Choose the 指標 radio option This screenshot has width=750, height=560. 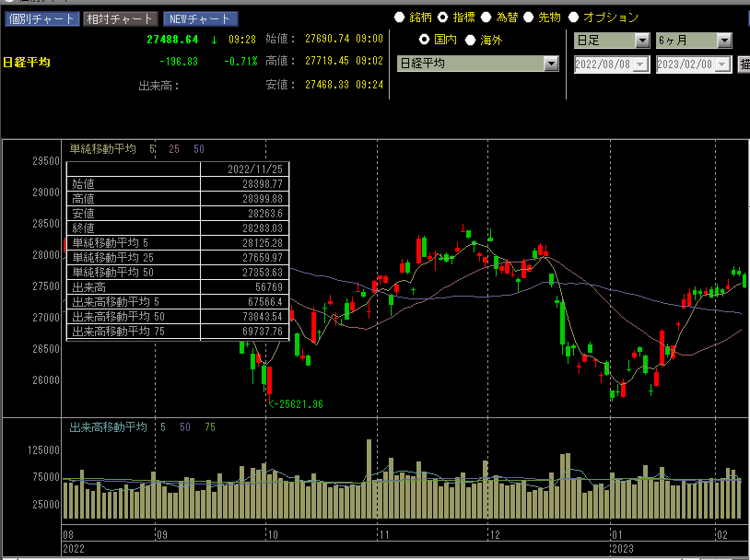point(442,17)
